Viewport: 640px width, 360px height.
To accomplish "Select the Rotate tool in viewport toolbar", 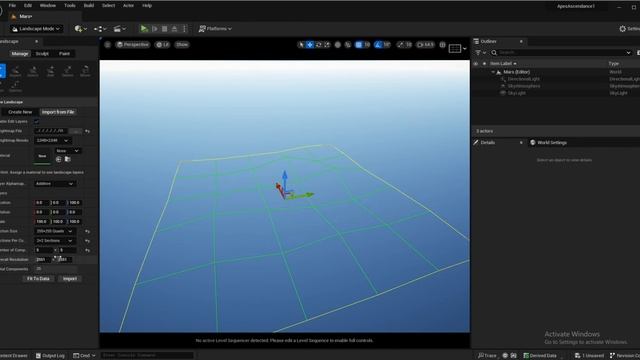I will (318, 44).
